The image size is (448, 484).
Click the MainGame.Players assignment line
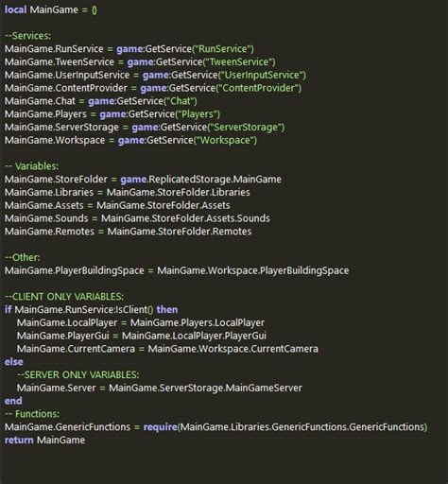click(x=112, y=114)
